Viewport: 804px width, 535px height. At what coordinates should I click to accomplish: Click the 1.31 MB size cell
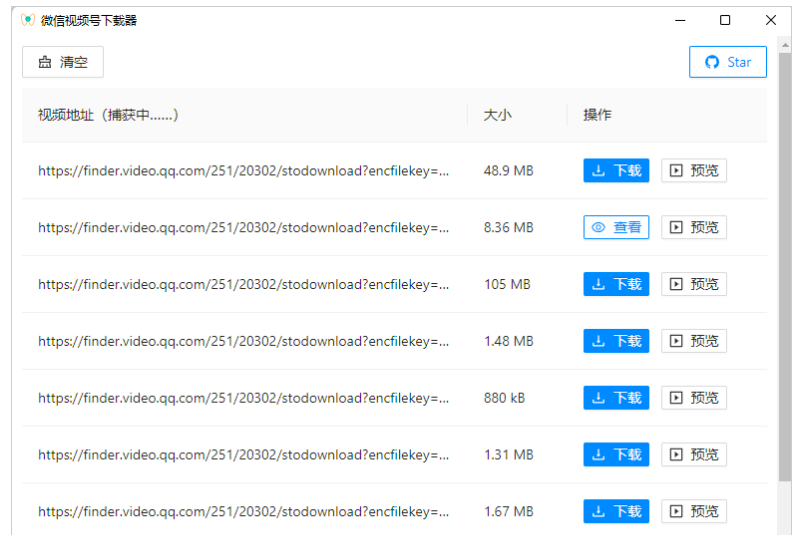click(509, 455)
